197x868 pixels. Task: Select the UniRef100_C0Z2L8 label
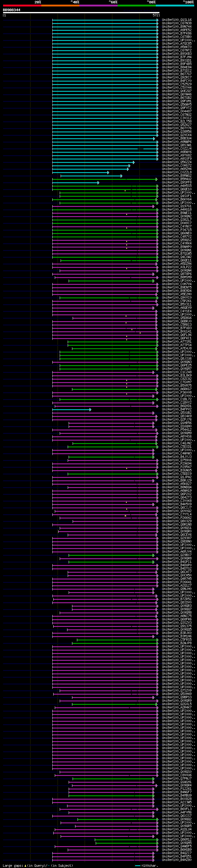tap(177, 172)
